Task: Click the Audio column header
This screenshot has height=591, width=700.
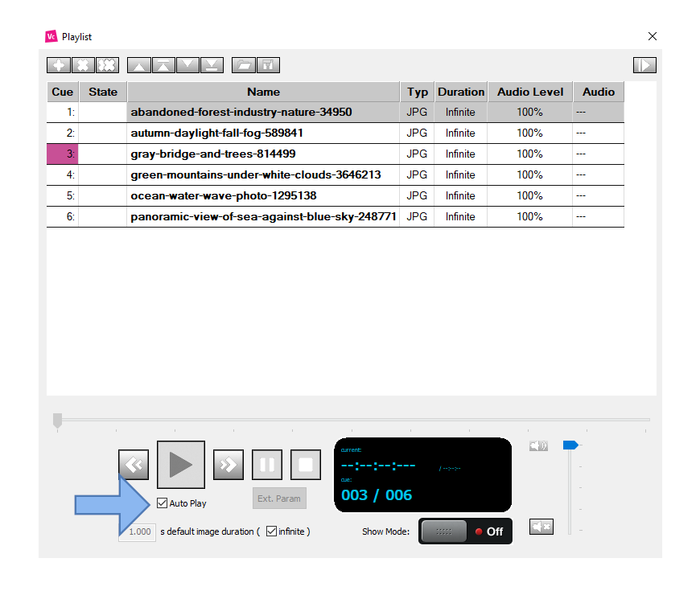Action: tap(598, 92)
